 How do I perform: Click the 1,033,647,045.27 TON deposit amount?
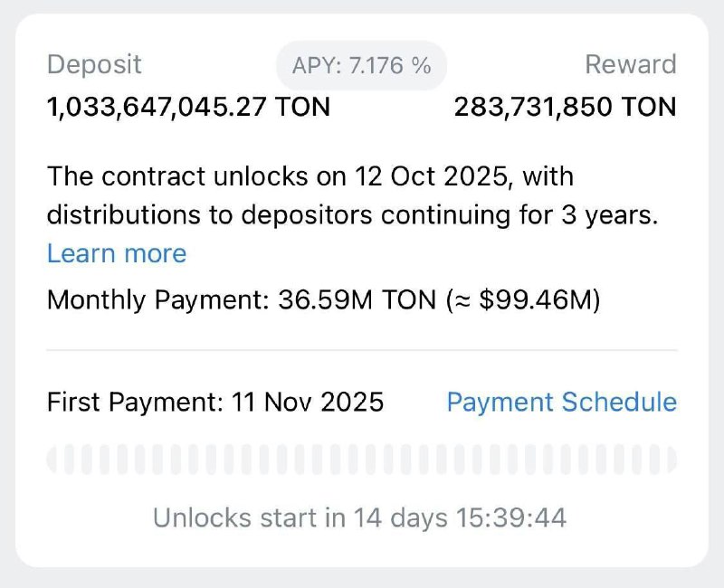click(188, 108)
